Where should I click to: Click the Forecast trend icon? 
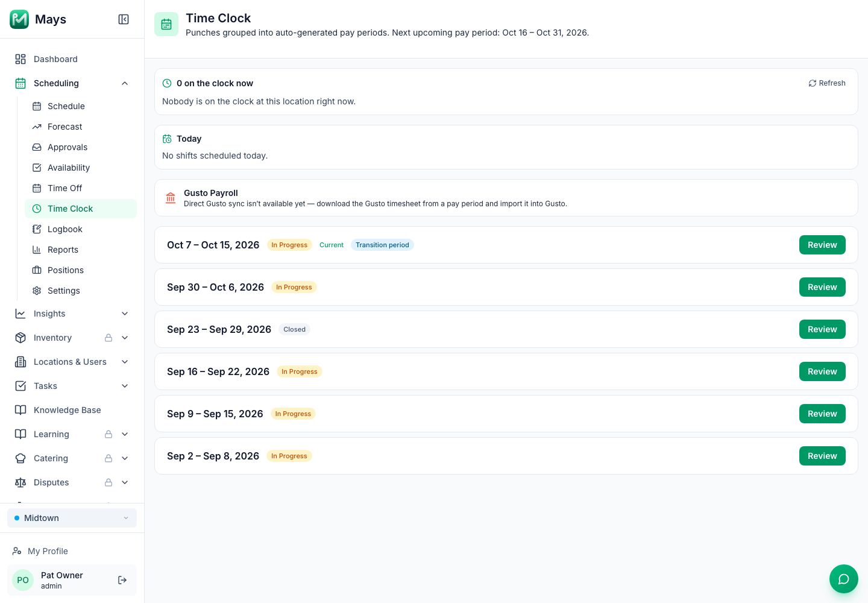pos(37,127)
